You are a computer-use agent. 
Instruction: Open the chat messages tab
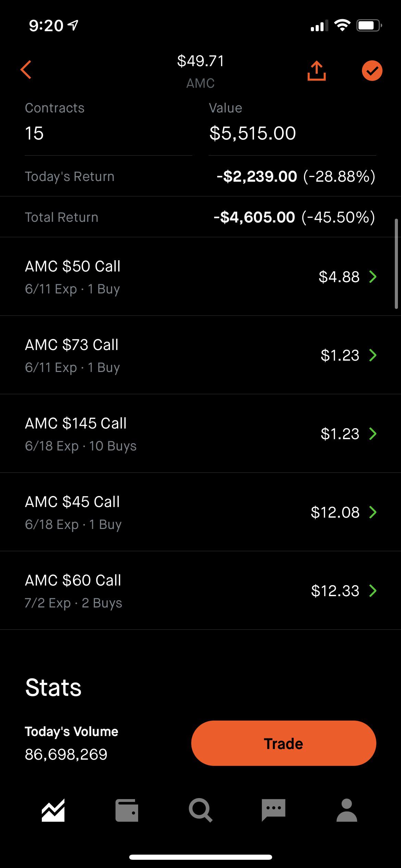pyautogui.click(x=273, y=810)
